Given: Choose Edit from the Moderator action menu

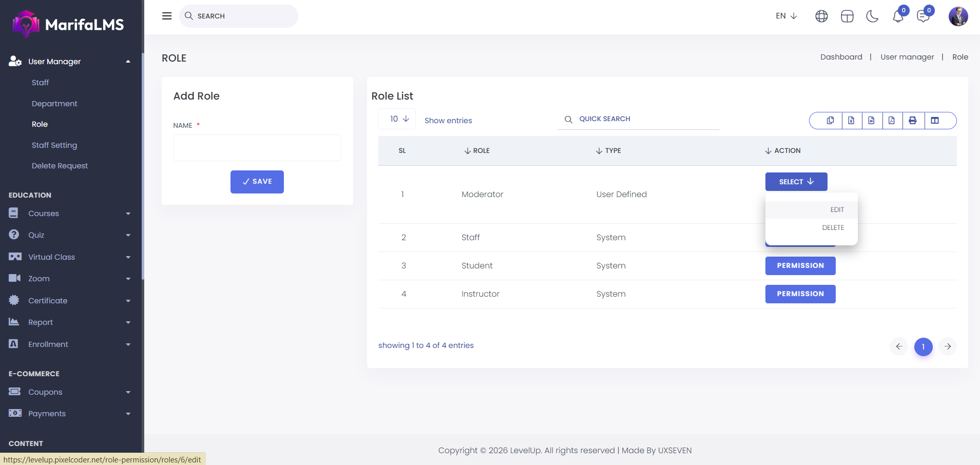Looking at the screenshot, I should coord(837,210).
